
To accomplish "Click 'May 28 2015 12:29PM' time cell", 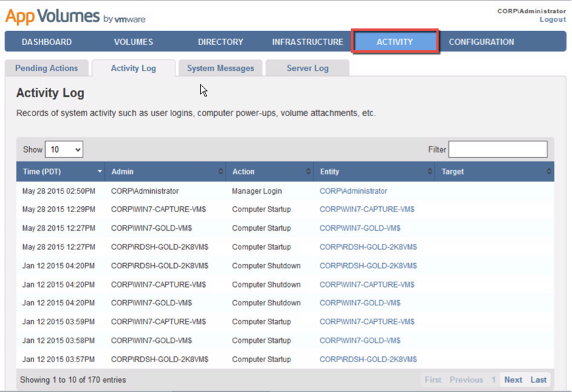I will point(59,210).
